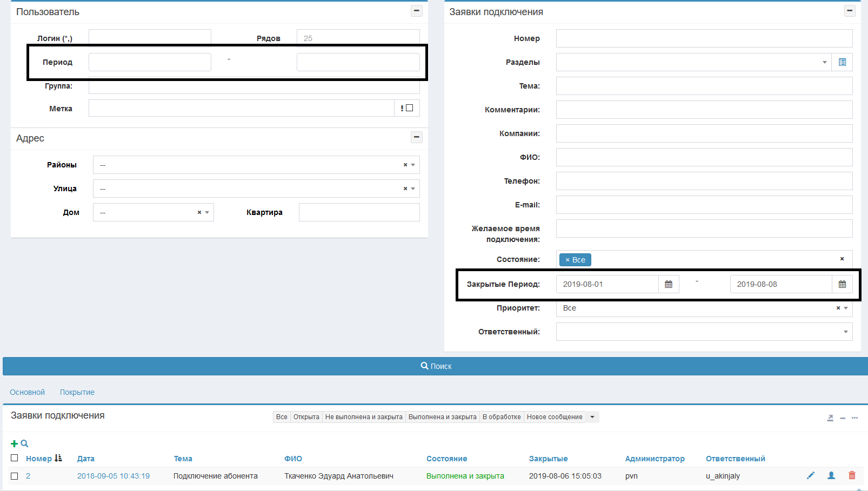The height and width of the screenshot is (491, 868).
Task: Click the green plus add-request icon
Action: 14,443
